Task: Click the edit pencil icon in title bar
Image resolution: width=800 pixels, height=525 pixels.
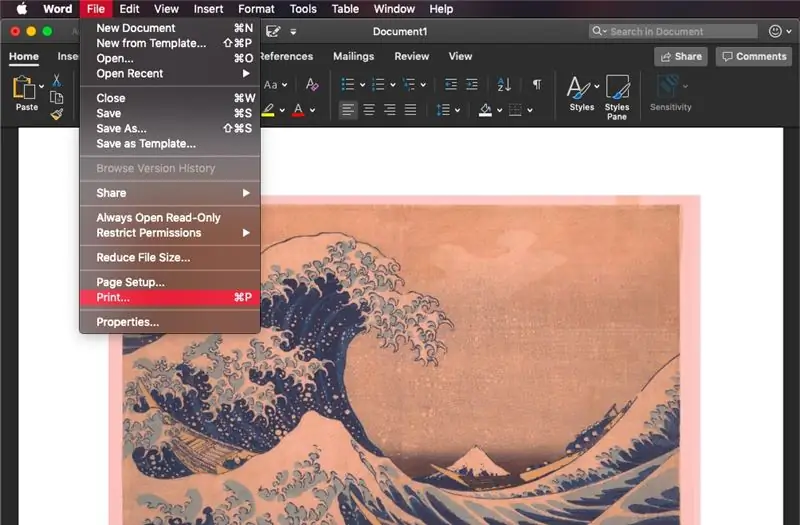Action: coord(273,32)
